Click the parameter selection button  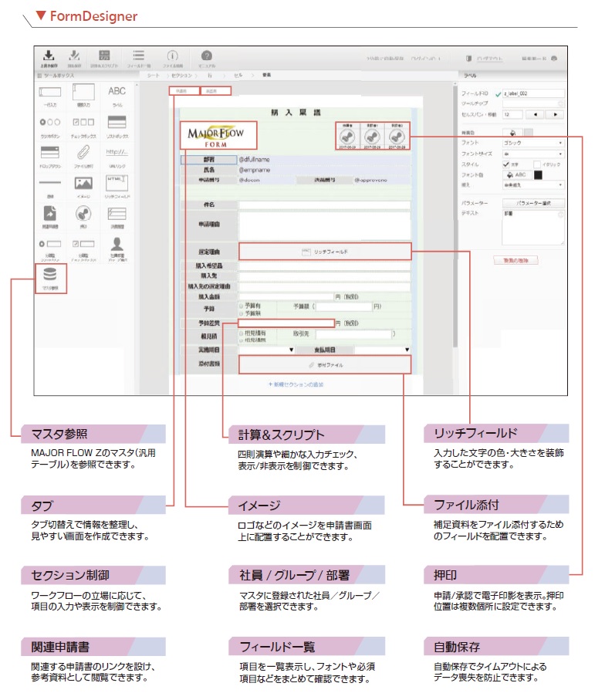(x=532, y=203)
